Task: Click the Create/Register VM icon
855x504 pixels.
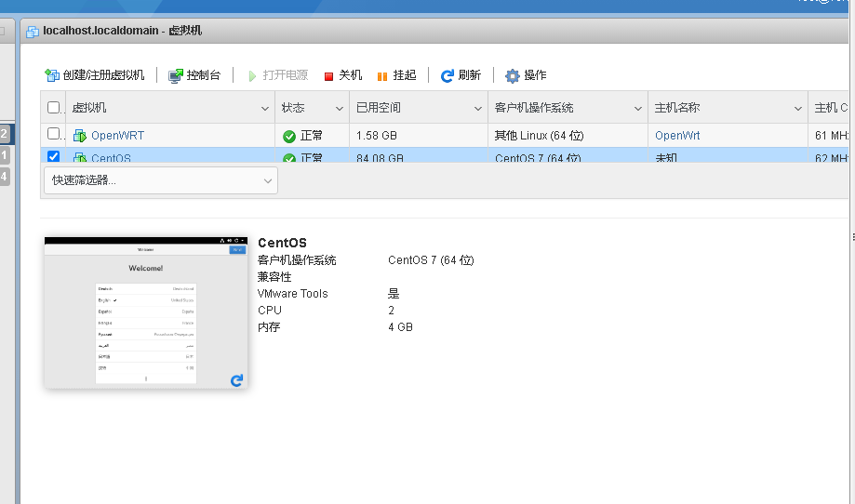Action: (x=52, y=75)
